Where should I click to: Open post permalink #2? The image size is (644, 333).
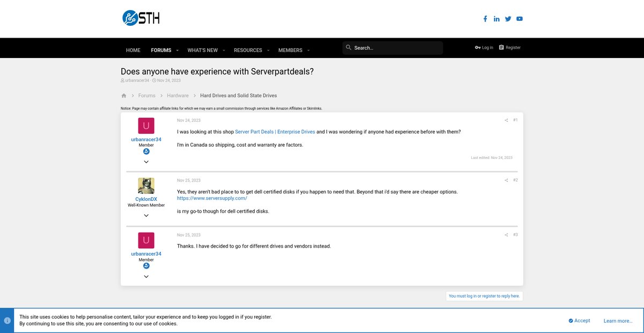(x=515, y=180)
